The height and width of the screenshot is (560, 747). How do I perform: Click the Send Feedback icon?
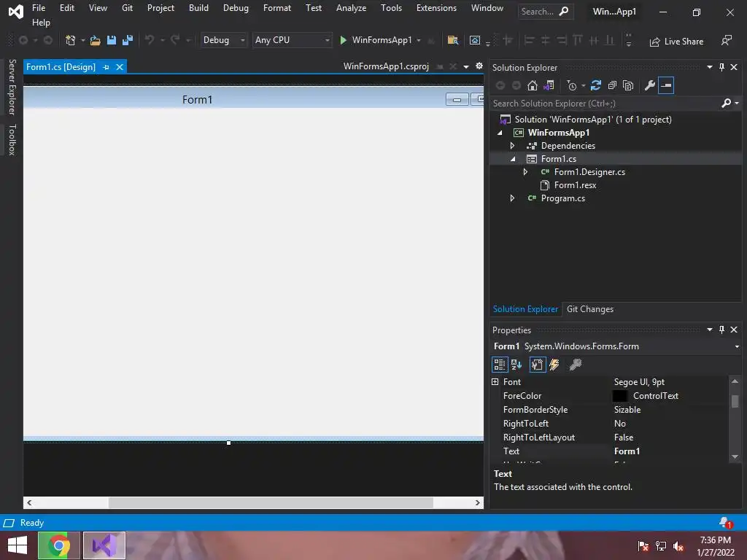(726, 41)
